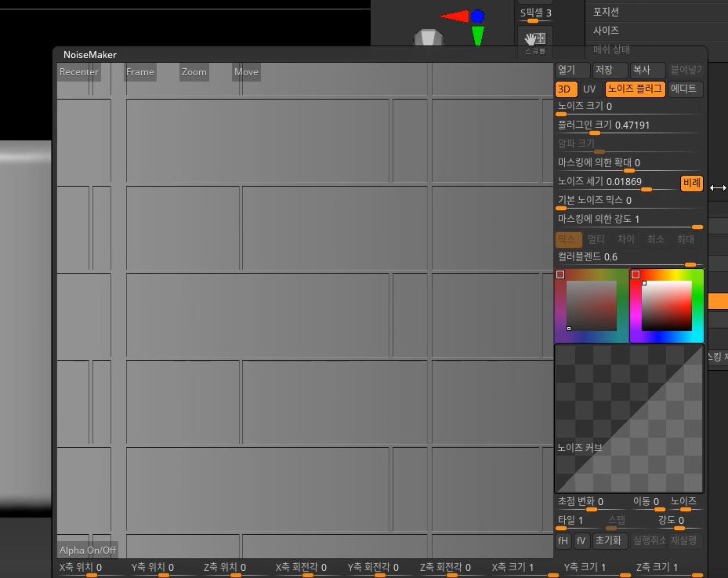Image resolution: width=728 pixels, height=578 pixels.
Task: Click the right color picker corner swatch
Action: pos(636,274)
